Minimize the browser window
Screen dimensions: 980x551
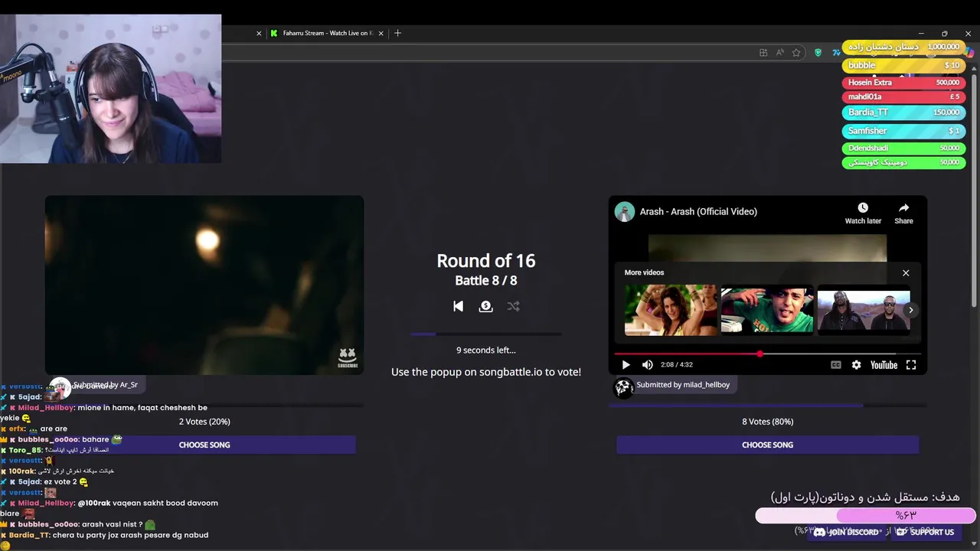point(921,33)
